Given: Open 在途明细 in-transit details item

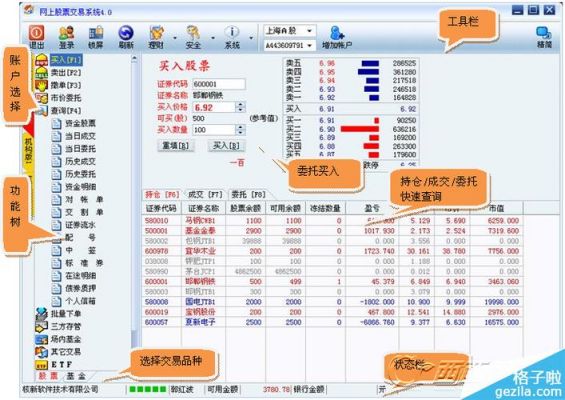Looking at the screenshot, I should click(80, 276).
